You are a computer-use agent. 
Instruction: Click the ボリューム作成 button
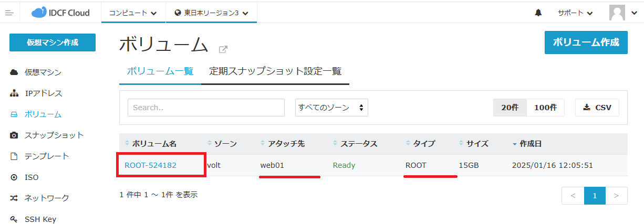tap(586, 42)
